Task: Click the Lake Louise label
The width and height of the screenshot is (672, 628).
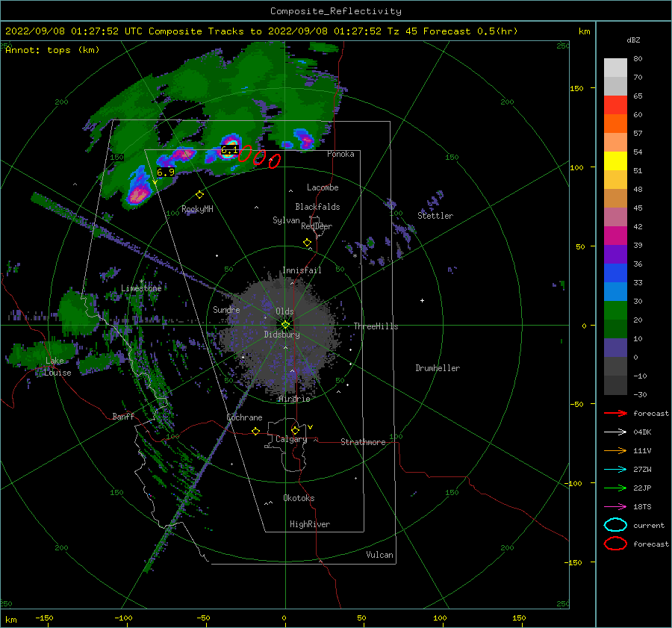Action: pyautogui.click(x=57, y=367)
